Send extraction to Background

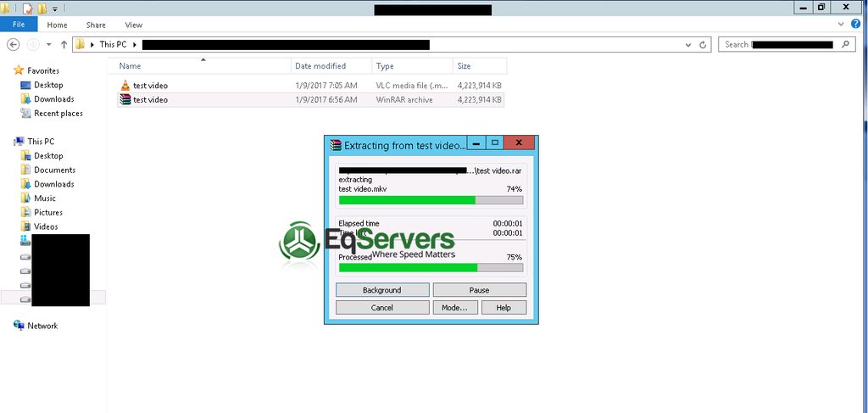pyautogui.click(x=382, y=290)
